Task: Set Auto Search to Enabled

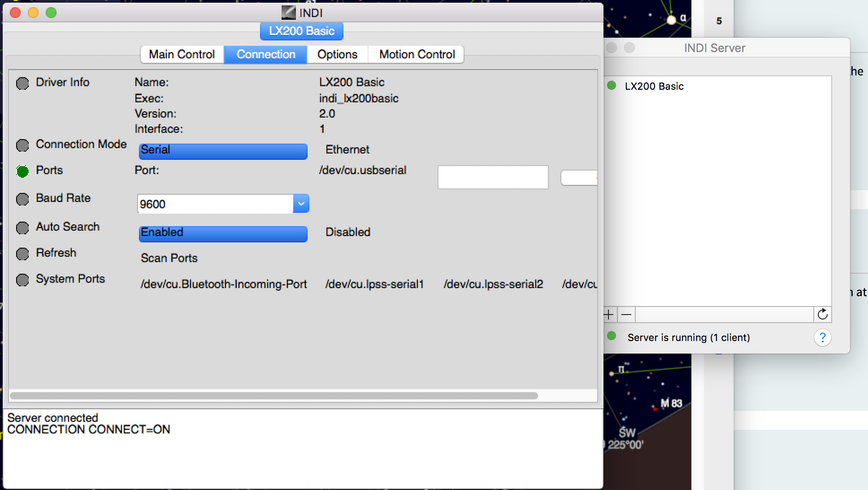Action: pyautogui.click(x=223, y=234)
